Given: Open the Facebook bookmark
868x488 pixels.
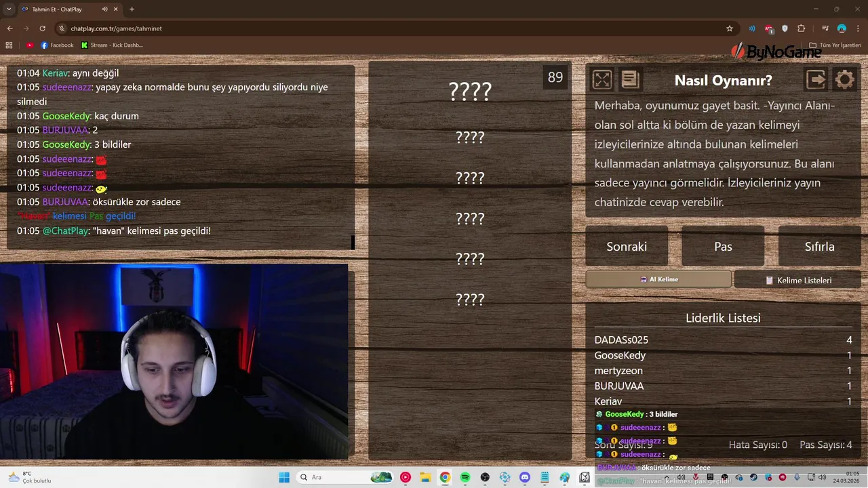Looking at the screenshot, I should click(57, 45).
